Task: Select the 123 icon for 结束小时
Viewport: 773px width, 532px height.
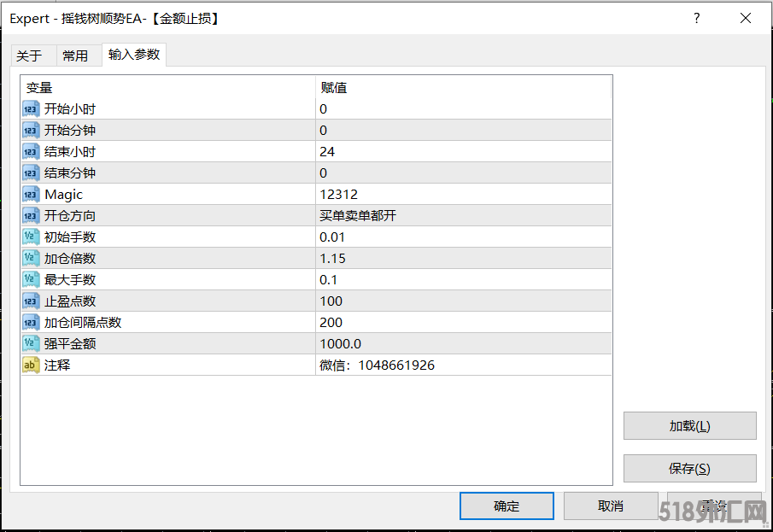Action: click(x=30, y=151)
